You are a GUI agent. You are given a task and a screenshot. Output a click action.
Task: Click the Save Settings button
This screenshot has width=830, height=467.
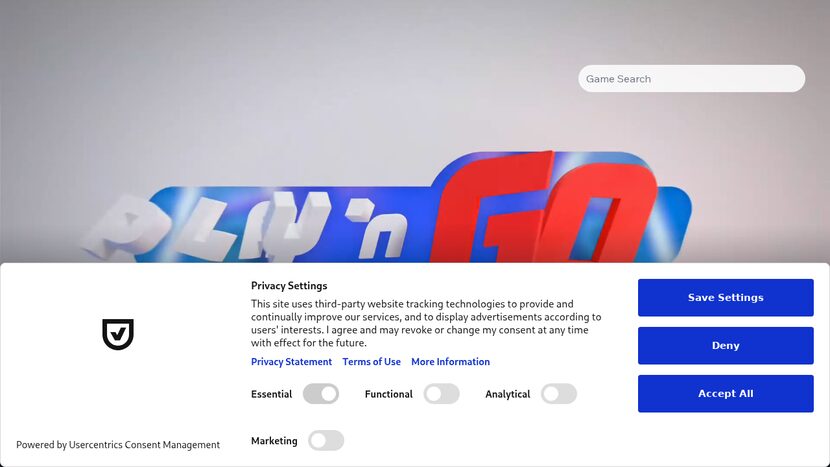(x=726, y=298)
